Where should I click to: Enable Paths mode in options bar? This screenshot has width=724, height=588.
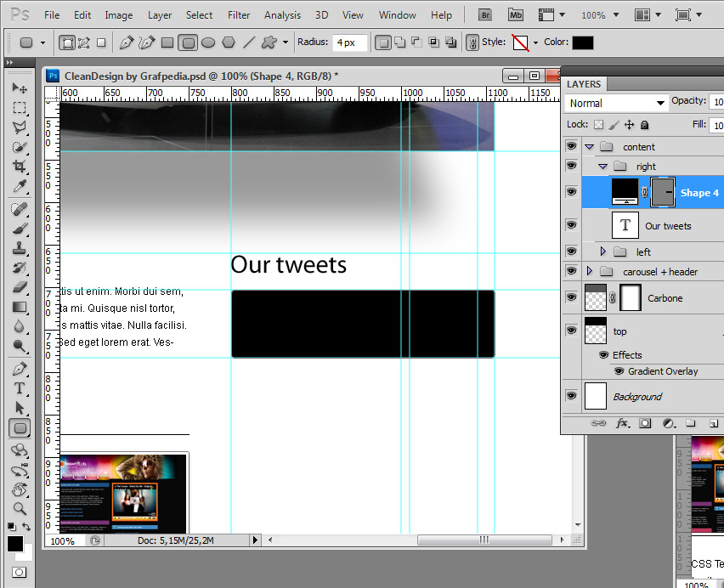click(84, 43)
